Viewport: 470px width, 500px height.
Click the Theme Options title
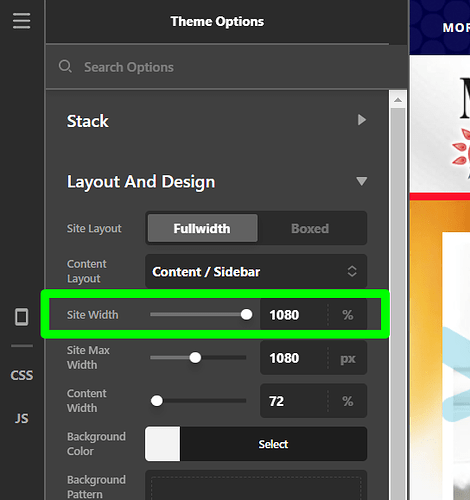(217, 21)
